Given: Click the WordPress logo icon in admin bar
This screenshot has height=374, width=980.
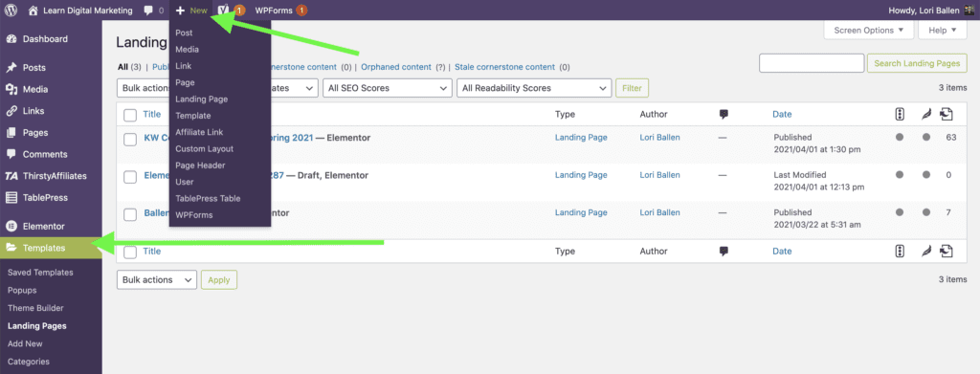Looking at the screenshot, I should (x=11, y=10).
